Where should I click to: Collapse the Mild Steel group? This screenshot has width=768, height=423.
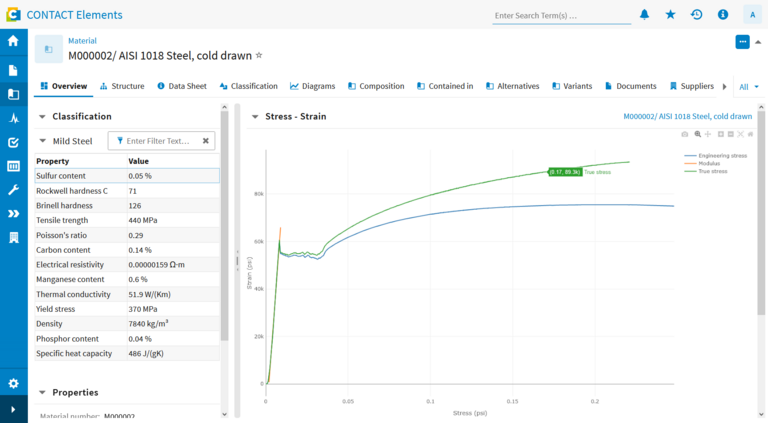click(43, 141)
